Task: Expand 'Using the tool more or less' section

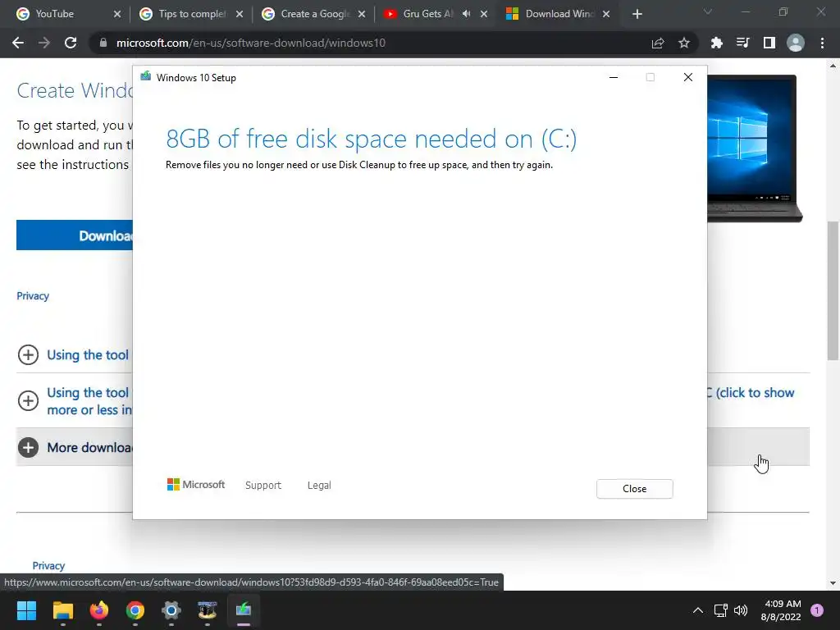Action: point(29,400)
